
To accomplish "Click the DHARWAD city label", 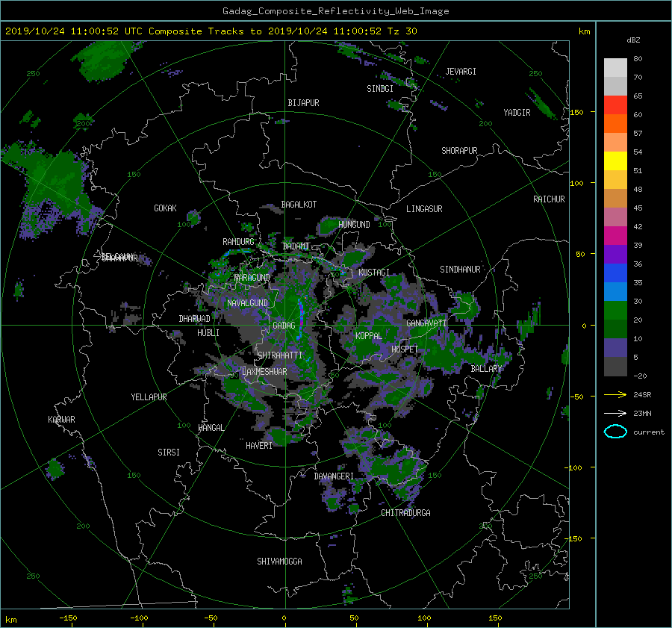I will click(x=195, y=319).
